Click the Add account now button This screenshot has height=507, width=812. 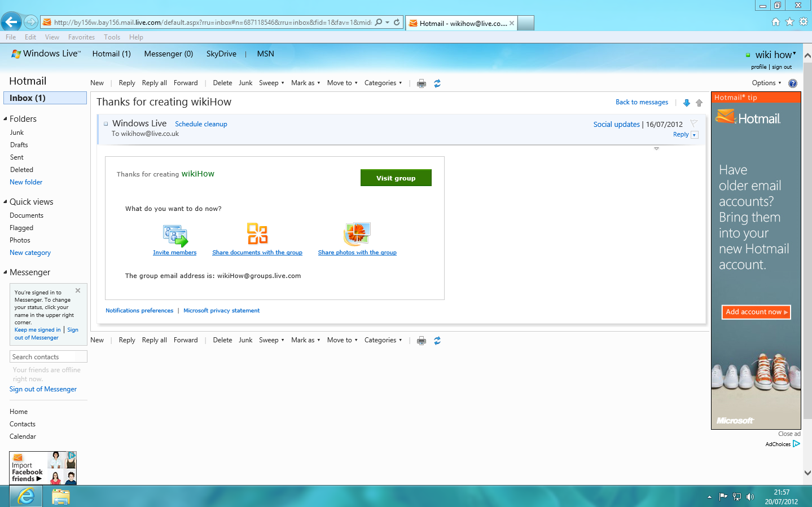pos(756,312)
